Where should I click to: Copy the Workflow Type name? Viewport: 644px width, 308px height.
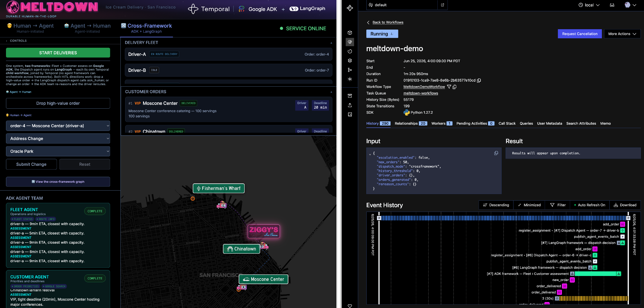(x=454, y=87)
